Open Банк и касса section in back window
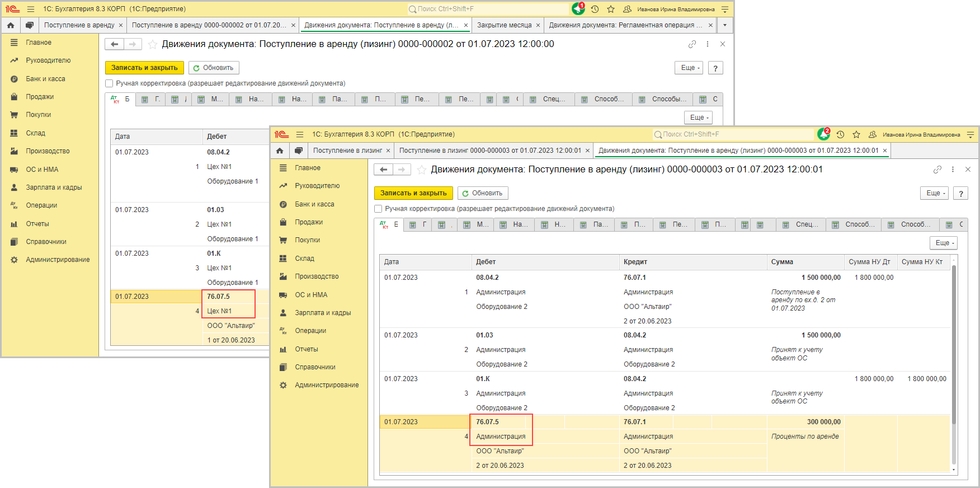This screenshot has width=980, height=488. click(x=45, y=79)
